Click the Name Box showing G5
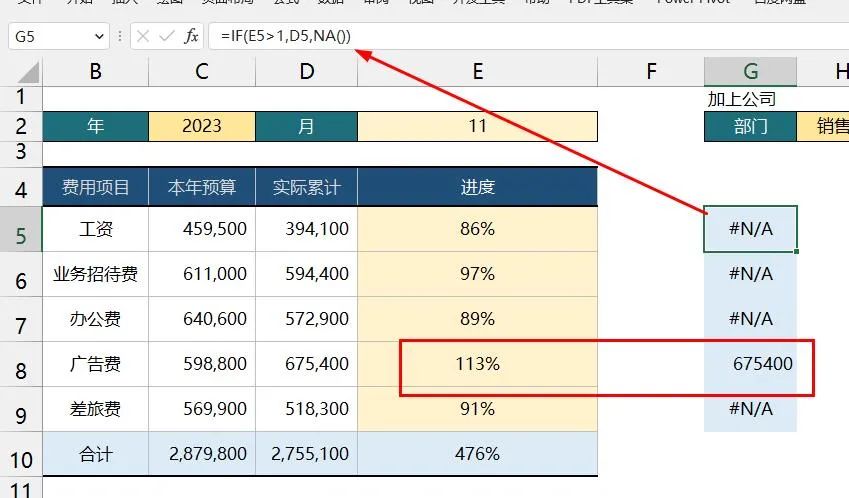The width and height of the screenshot is (849, 498). coord(58,36)
